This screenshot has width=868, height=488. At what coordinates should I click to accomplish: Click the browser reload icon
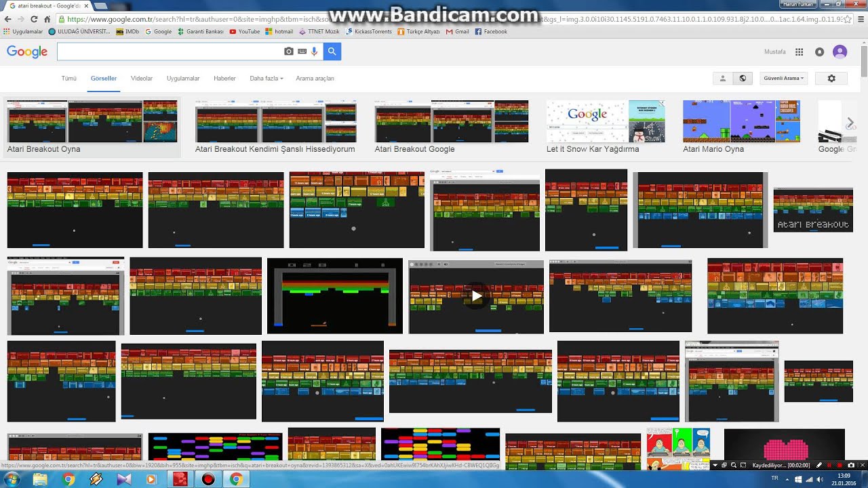pyautogui.click(x=34, y=19)
